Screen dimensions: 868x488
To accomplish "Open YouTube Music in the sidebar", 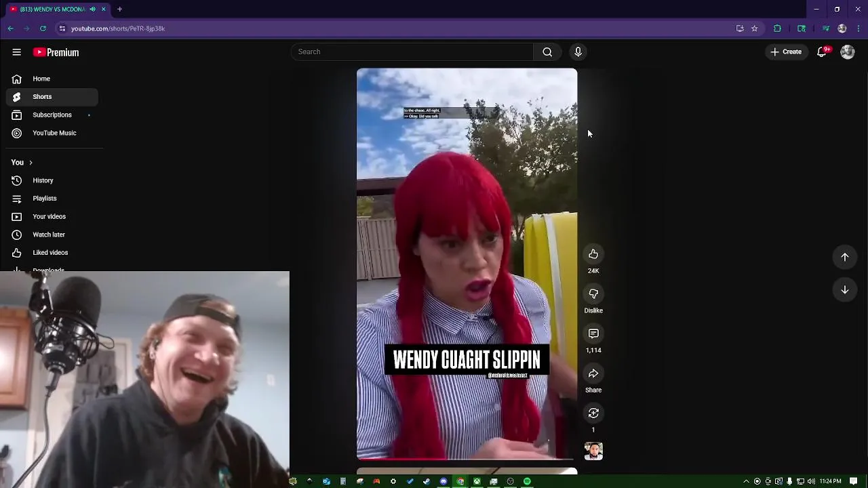I will click(x=52, y=133).
